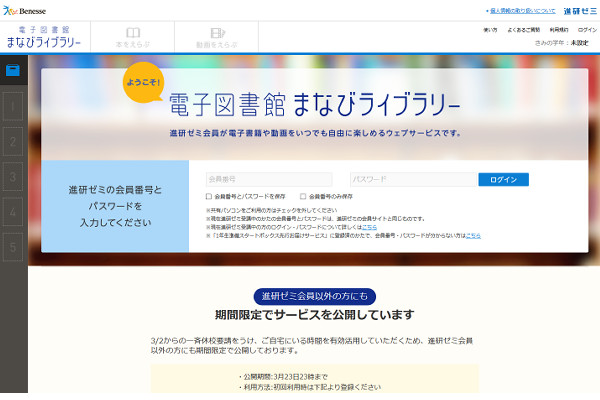Select sidebar slot number 3
600x400 pixels.
pos(13,177)
